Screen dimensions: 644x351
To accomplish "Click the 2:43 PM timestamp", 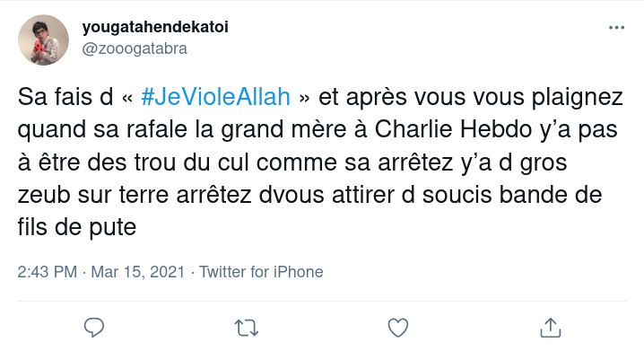I will pyautogui.click(x=48, y=272).
